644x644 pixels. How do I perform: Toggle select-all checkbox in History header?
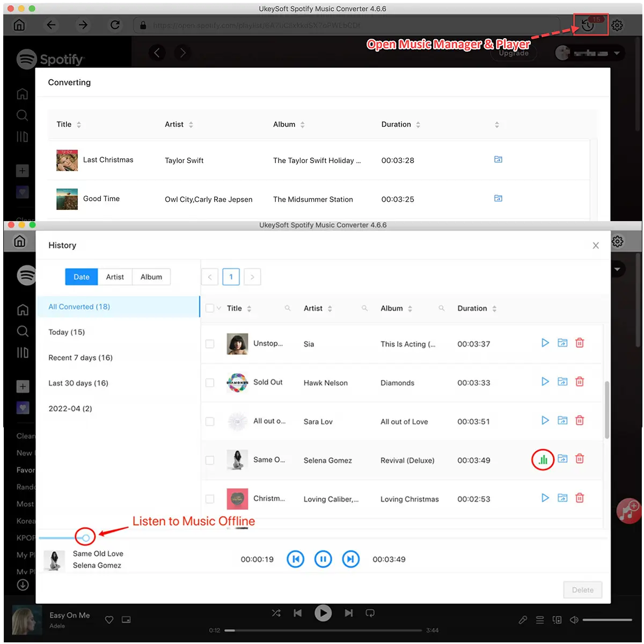210,308
